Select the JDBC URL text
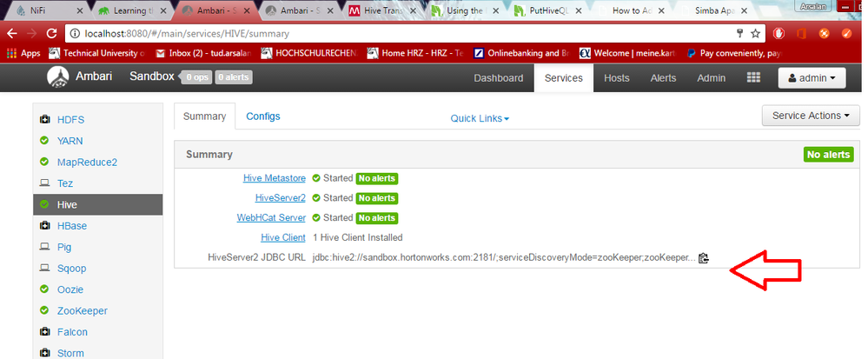This screenshot has width=868, height=359. [x=503, y=257]
